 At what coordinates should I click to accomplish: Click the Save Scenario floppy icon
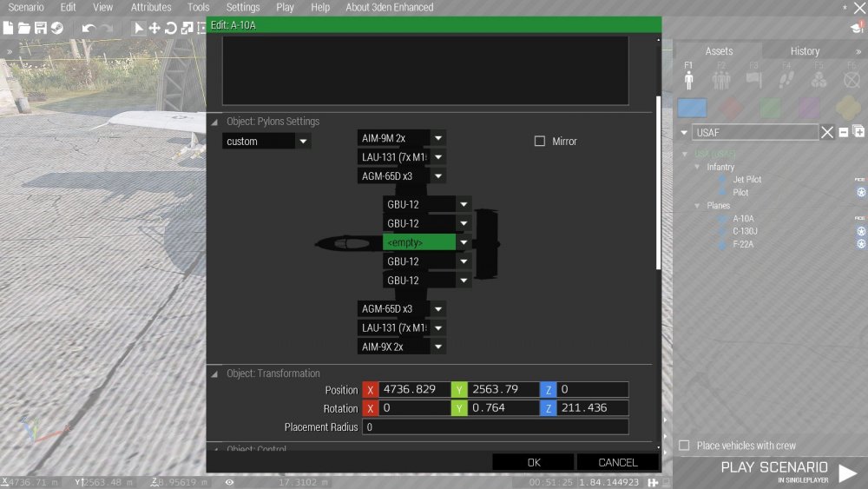(40, 28)
